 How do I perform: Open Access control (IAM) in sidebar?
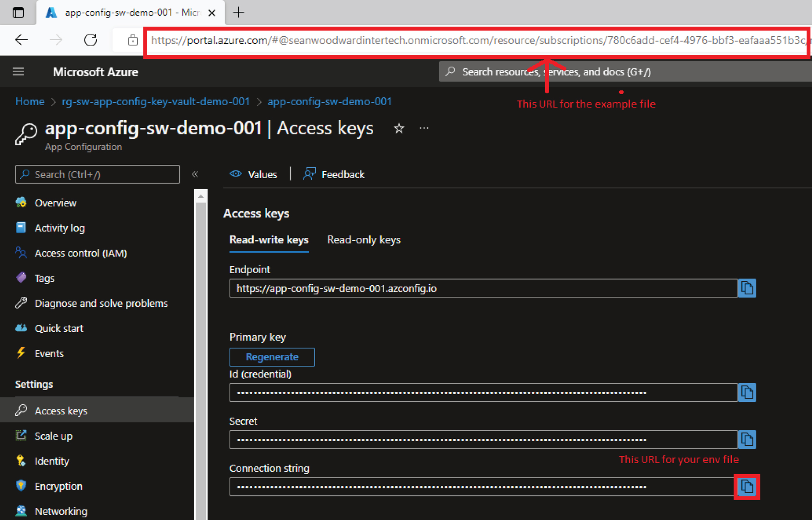coord(80,253)
